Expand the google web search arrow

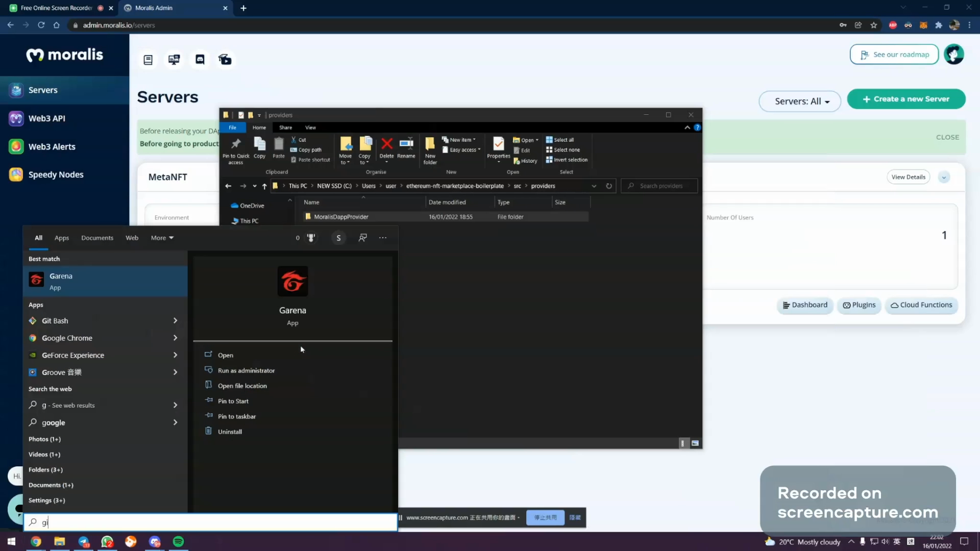(x=175, y=422)
